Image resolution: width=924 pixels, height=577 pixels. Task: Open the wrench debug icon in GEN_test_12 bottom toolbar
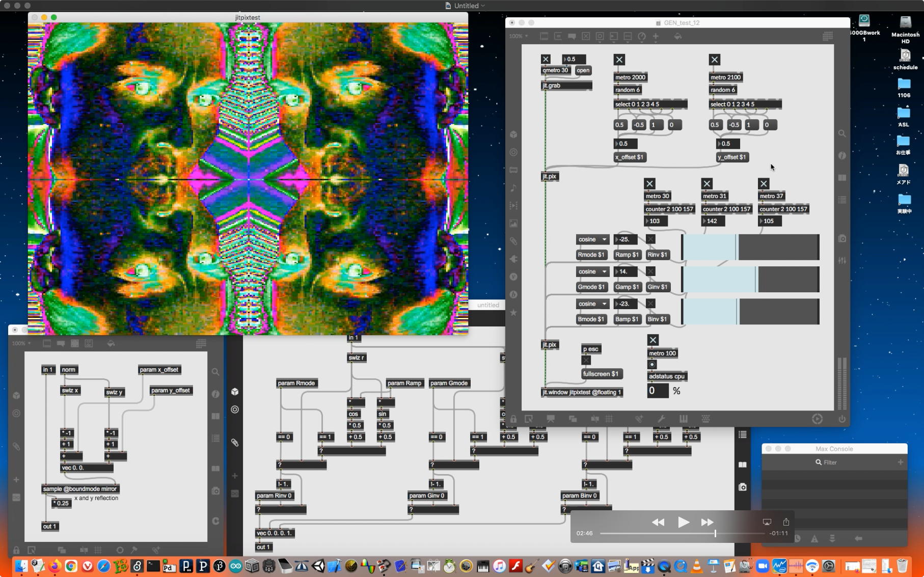click(661, 419)
